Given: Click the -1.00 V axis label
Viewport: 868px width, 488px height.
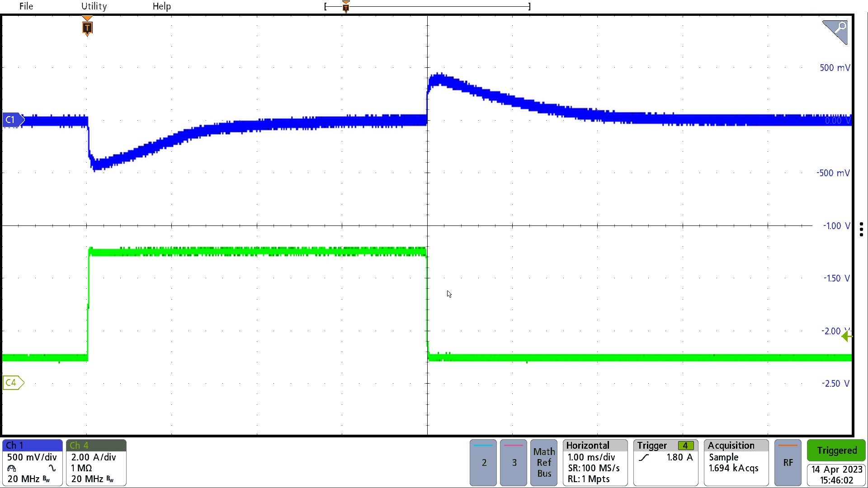Looking at the screenshot, I should click(x=836, y=226).
